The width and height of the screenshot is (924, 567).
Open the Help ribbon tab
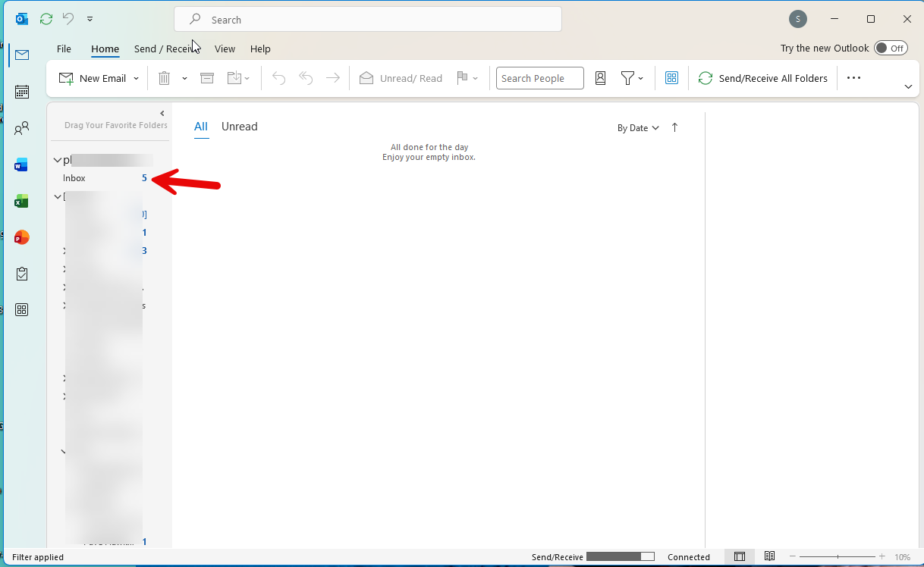click(x=260, y=49)
